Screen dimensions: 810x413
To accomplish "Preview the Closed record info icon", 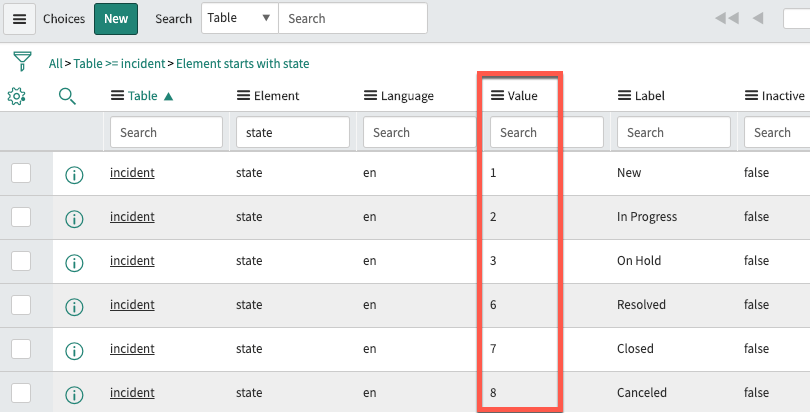I will 74,351.
